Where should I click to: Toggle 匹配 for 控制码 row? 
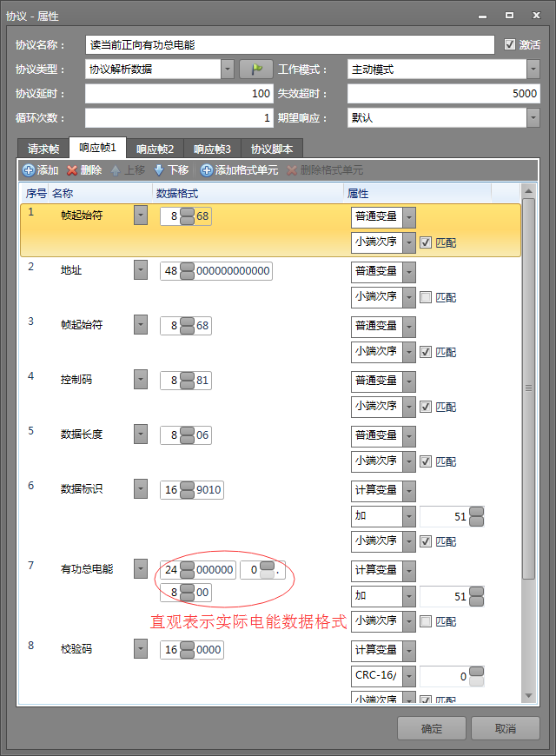click(x=426, y=407)
